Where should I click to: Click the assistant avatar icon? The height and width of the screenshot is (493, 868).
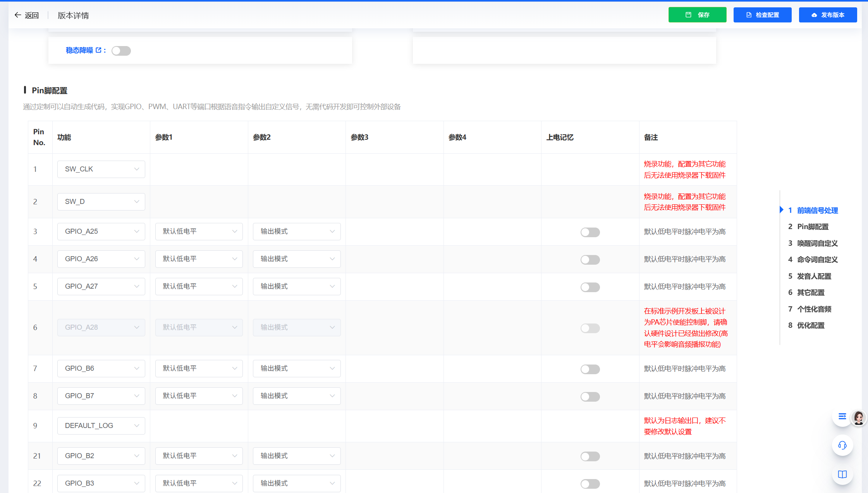pos(858,418)
